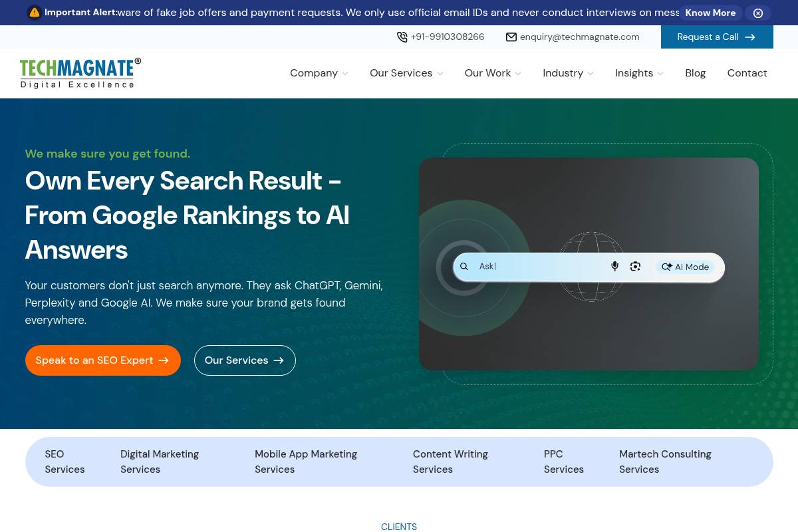Screen dimensions: 798x532
Task: Open the Our Services nav menu
Action: (x=401, y=73)
